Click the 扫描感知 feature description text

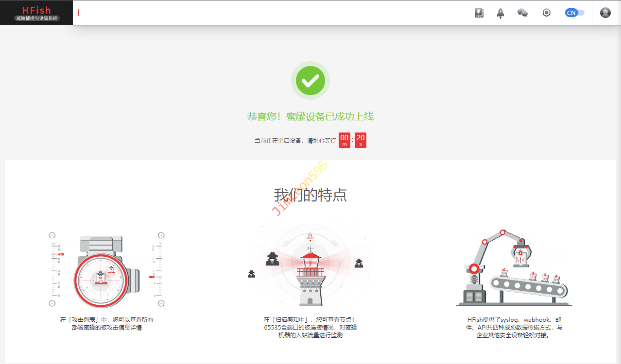pos(310,328)
